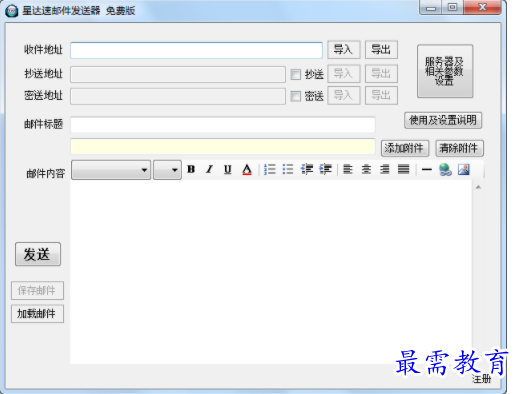
Task: Toggle bold formatting in the editor toolbar
Action: 191,169
